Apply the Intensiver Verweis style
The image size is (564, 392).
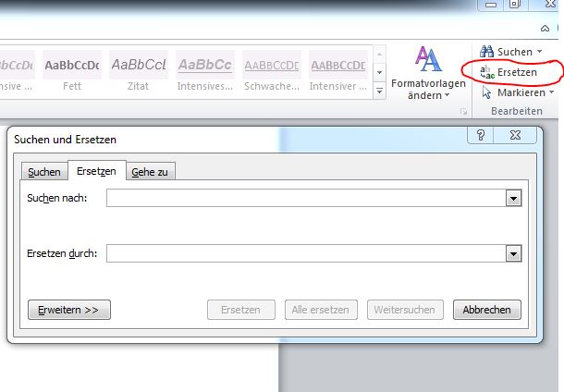[338, 72]
